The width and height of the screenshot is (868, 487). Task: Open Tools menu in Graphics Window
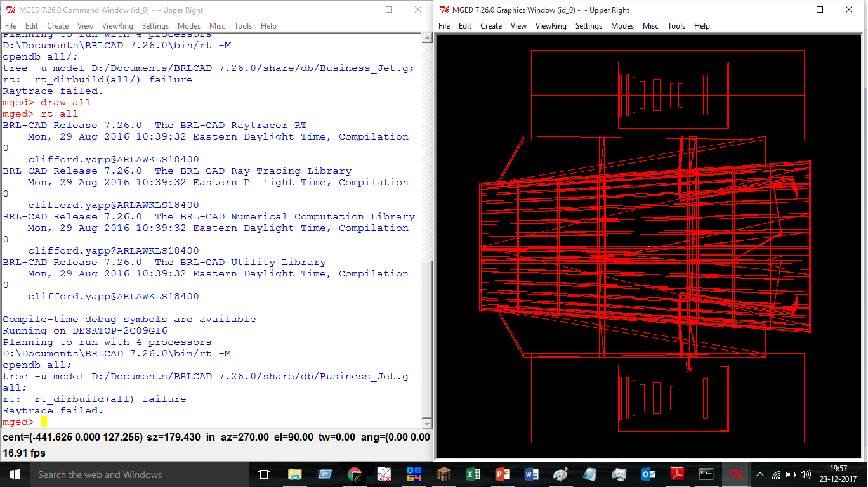point(676,26)
